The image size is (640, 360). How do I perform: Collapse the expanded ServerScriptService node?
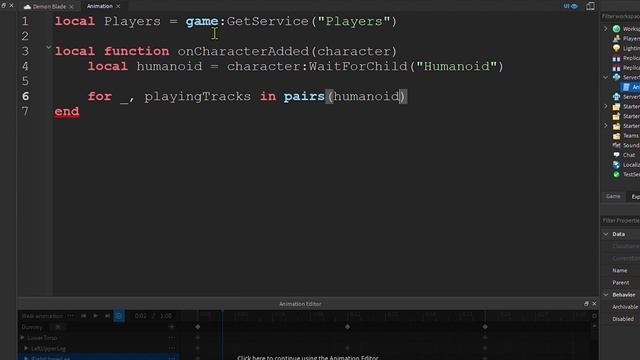606,77
